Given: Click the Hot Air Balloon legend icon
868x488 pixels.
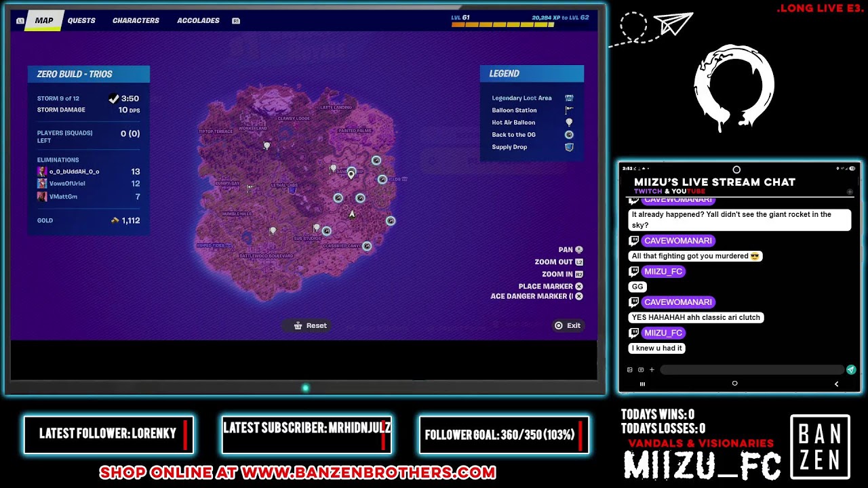Looking at the screenshot, I should [569, 123].
